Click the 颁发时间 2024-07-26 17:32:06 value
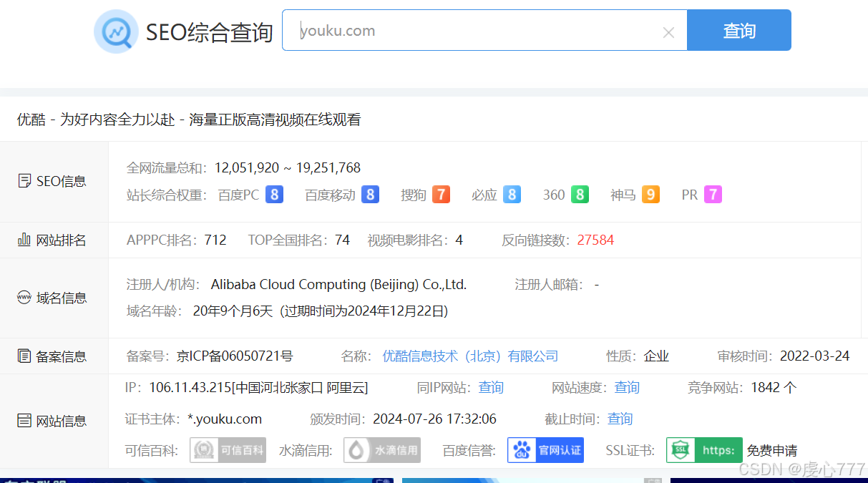 433,419
